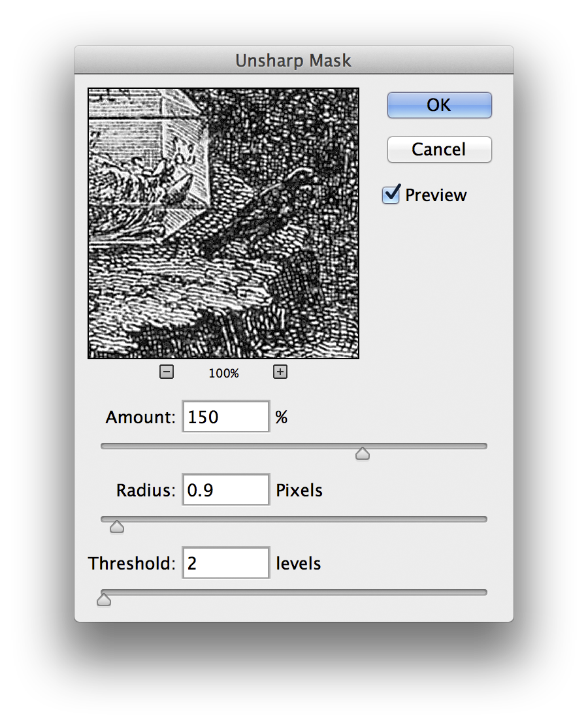Click the Unsharp Mask title bar
Viewport: 588px width, 725px height.
[x=294, y=60]
